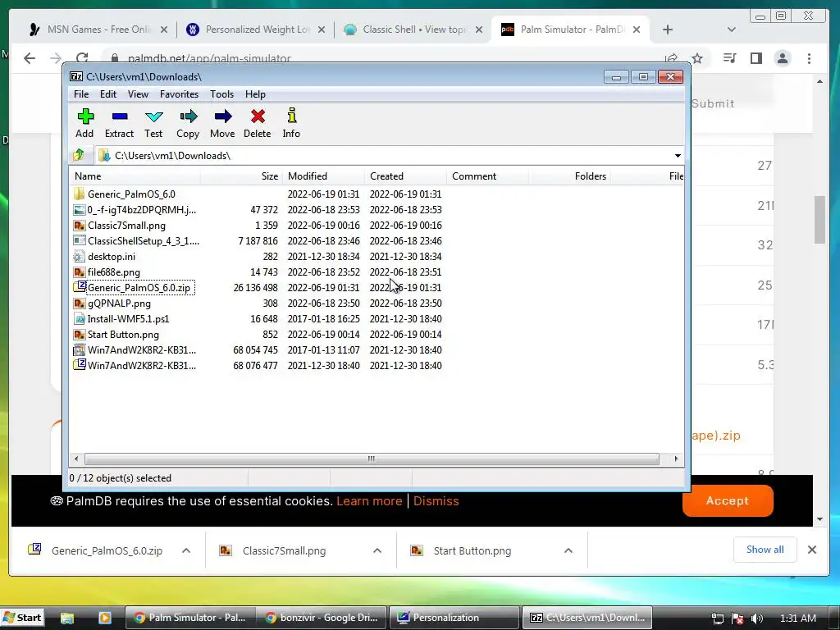Click the Learn more link
Viewport: 840px width, 630px height.
369,501
